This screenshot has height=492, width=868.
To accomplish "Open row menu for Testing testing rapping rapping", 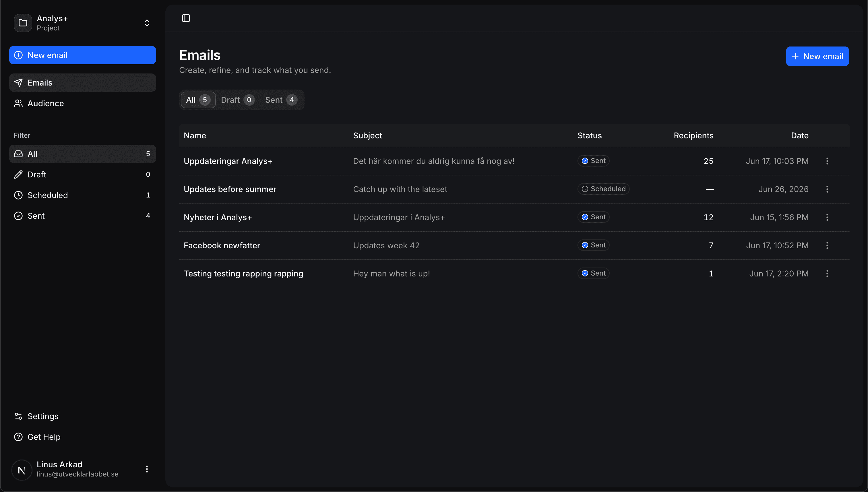I will pos(827,273).
